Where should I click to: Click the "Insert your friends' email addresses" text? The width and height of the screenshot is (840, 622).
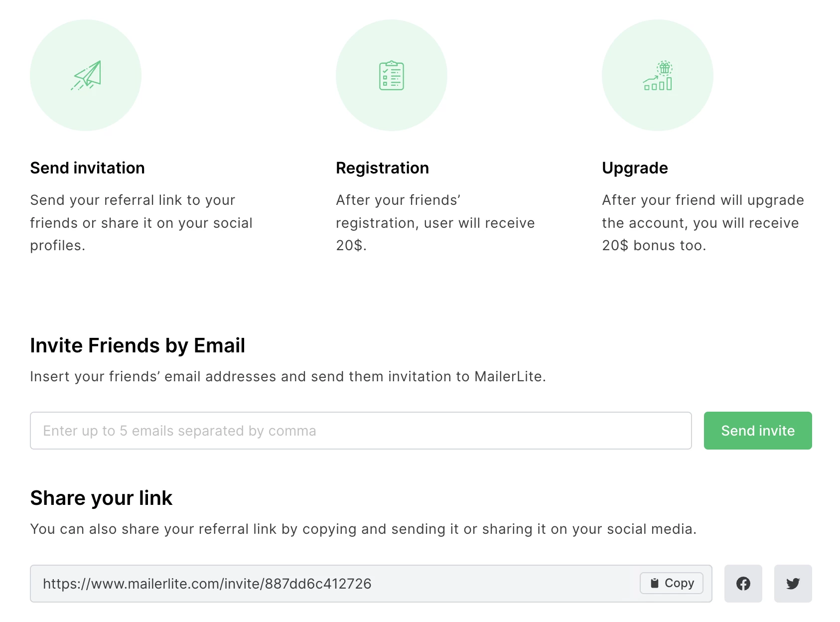(288, 376)
